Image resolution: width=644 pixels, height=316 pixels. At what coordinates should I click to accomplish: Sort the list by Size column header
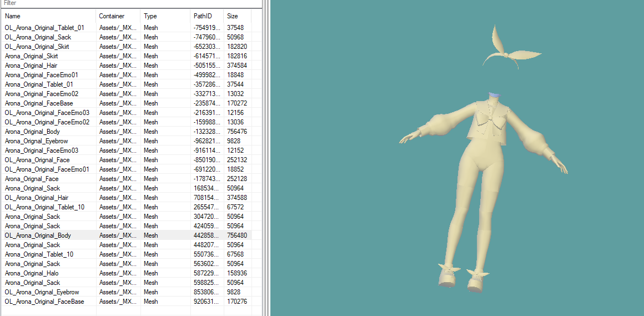pyautogui.click(x=237, y=16)
